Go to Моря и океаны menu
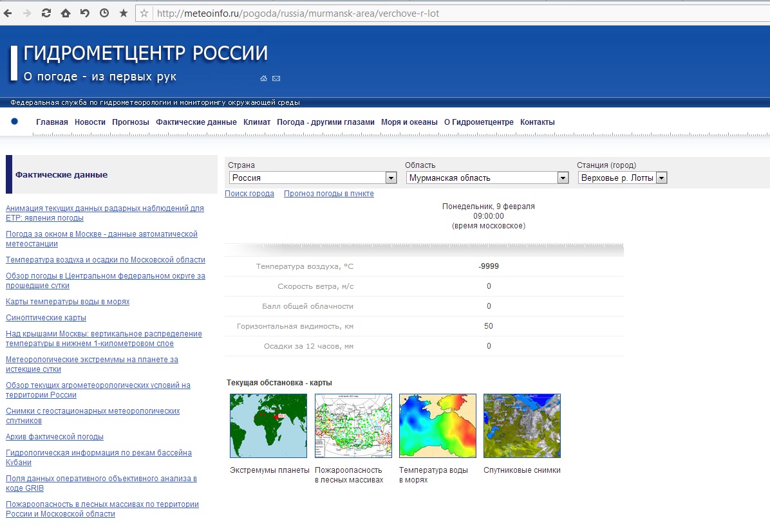 (409, 122)
